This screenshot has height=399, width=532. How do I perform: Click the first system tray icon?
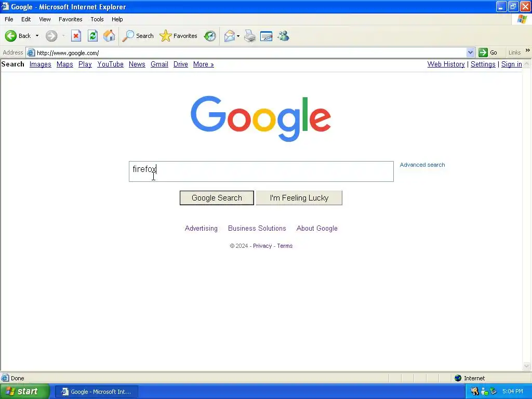coord(475,392)
